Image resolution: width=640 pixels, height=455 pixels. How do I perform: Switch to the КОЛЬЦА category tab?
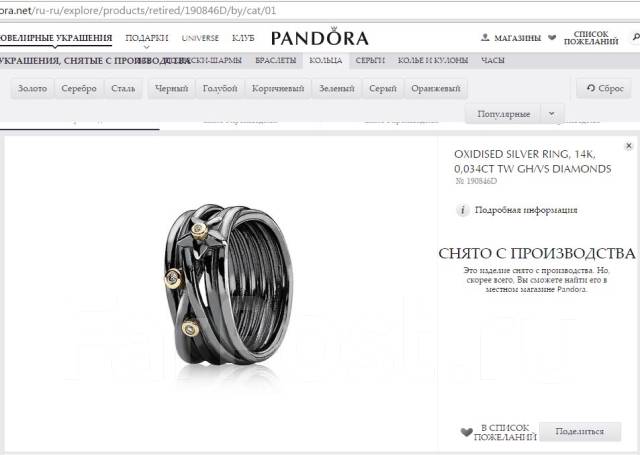[325, 60]
